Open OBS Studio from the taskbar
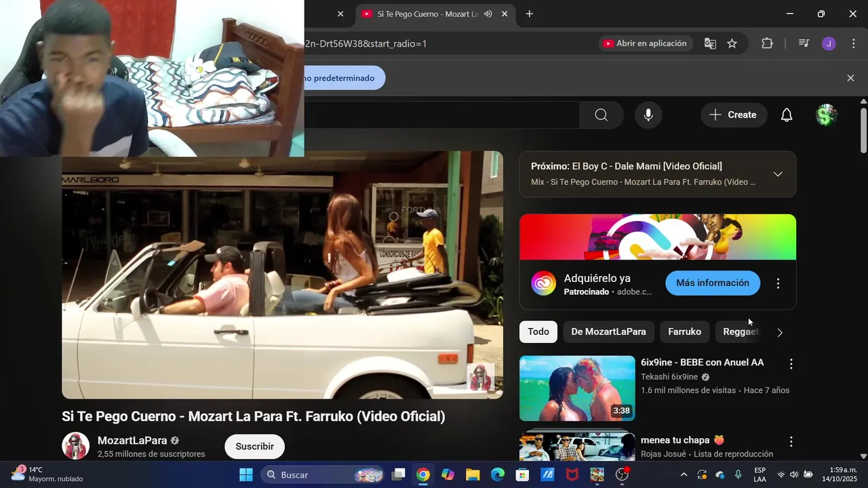The height and width of the screenshot is (488, 868). point(622,474)
